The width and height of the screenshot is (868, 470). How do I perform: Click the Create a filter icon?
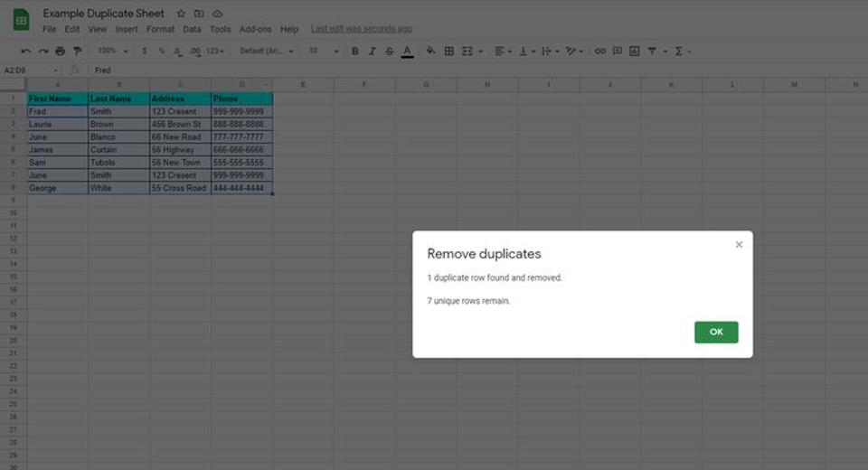[652, 51]
